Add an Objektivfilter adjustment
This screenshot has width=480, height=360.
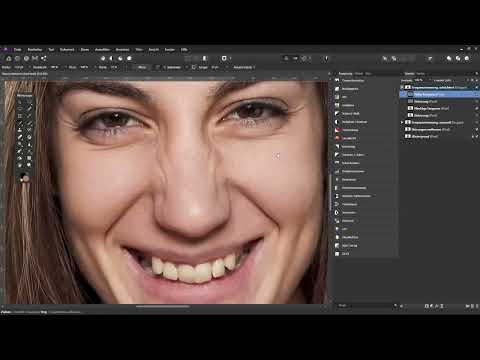point(365,237)
